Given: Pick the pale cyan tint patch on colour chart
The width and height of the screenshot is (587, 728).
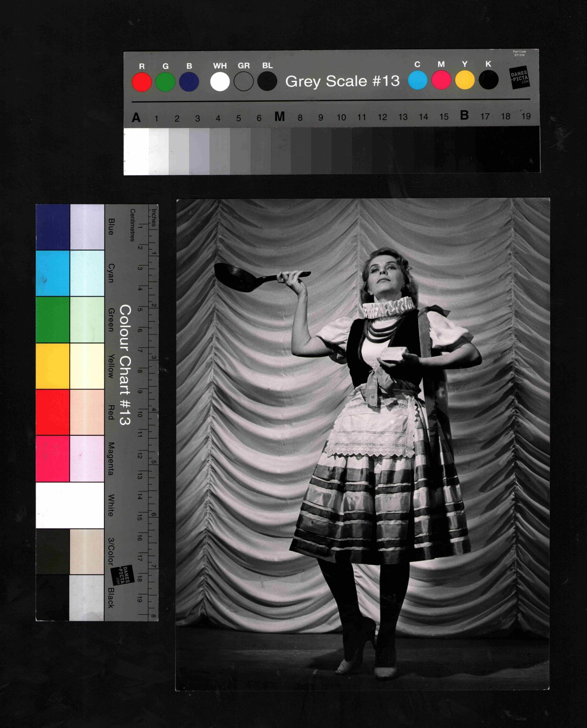Looking at the screenshot, I should tap(87, 273).
